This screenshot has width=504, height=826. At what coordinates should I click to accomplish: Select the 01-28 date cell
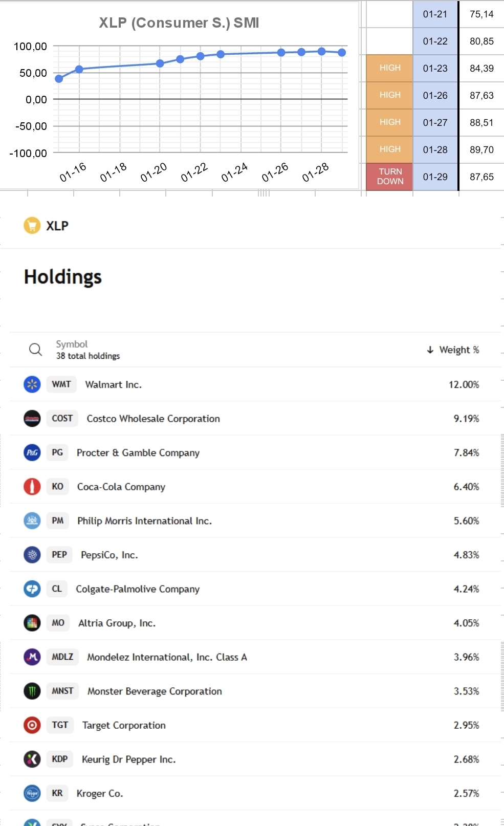point(435,149)
